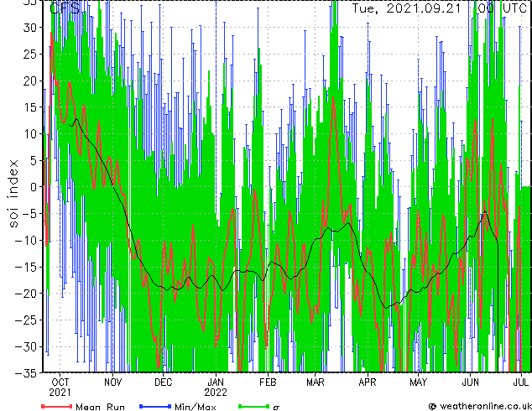This screenshot has height=411, width=532.
Task: Click the '-35' y-axis tick label
Action: 26,373
